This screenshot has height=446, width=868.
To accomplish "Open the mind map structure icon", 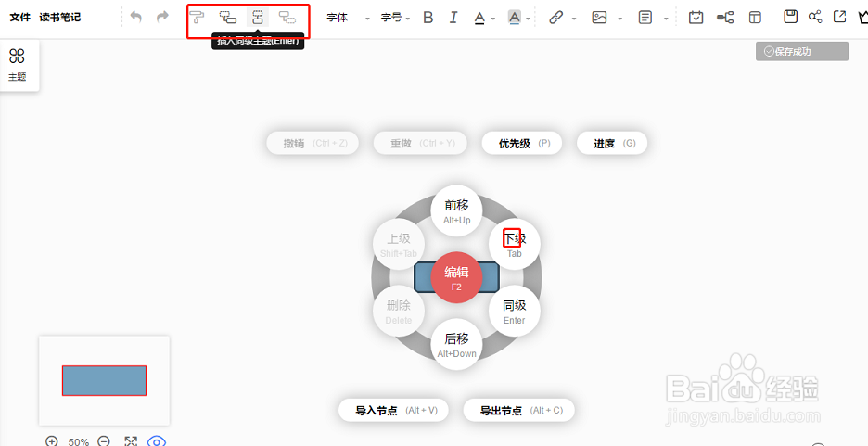I will tap(725, 18).
